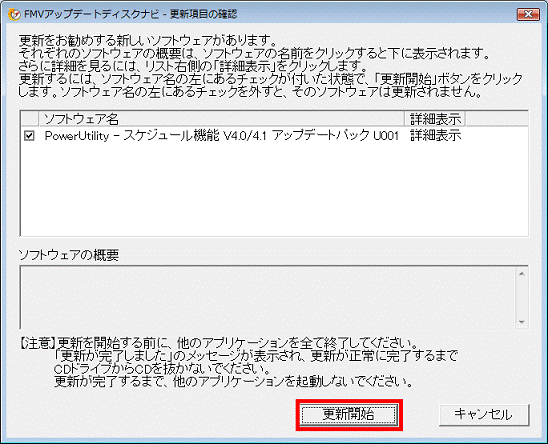The height and width of the screenshot is (444, 548).
Task: Select the PowerUtility スケジュール機能 list row
Action: pos(274,136)
